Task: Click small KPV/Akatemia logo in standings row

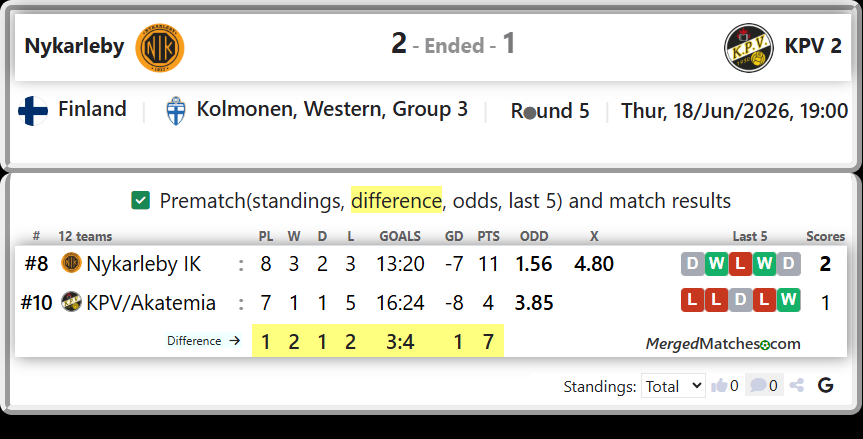Action: click(71, 301)
